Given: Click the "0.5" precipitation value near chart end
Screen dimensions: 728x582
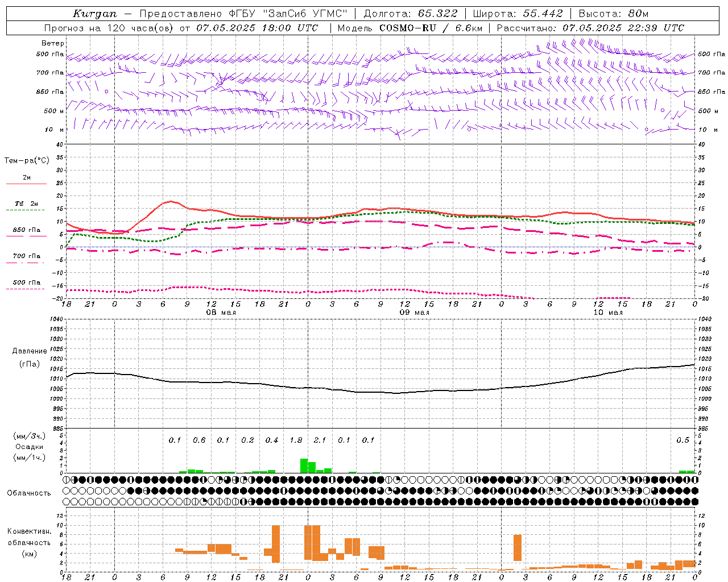Looking at the screenshot, I should point(682,440).
